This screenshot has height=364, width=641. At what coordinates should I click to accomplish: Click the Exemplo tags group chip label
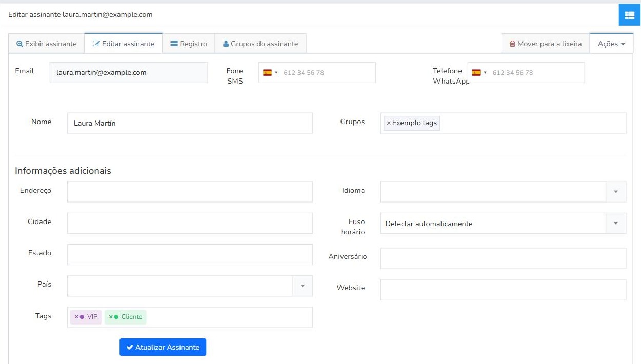(414, 123)
